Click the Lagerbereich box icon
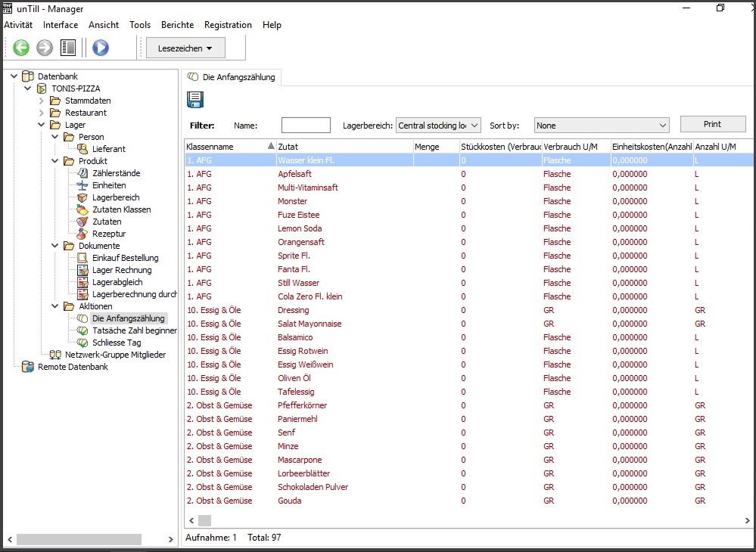The width and height of the screenshot is (756, 552). coord(83,197)
